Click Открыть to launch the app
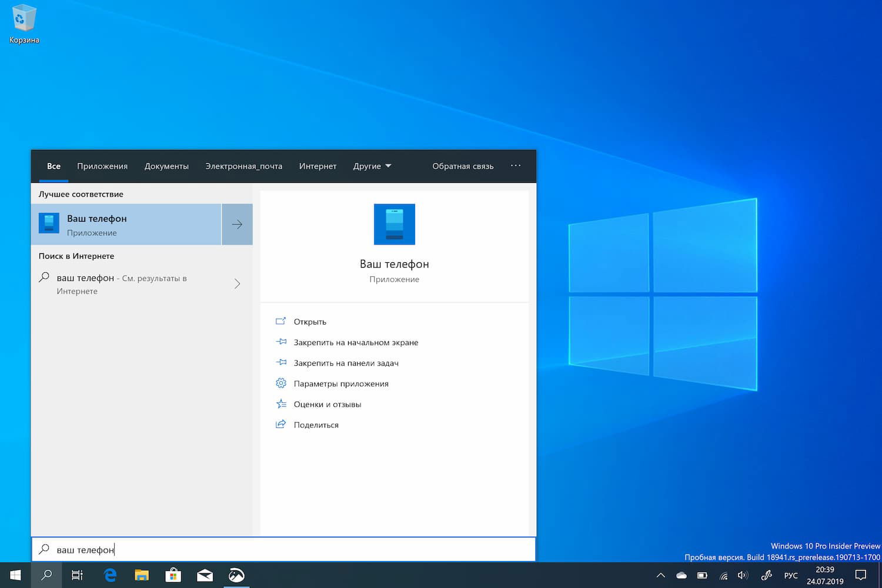 point(310,321)
